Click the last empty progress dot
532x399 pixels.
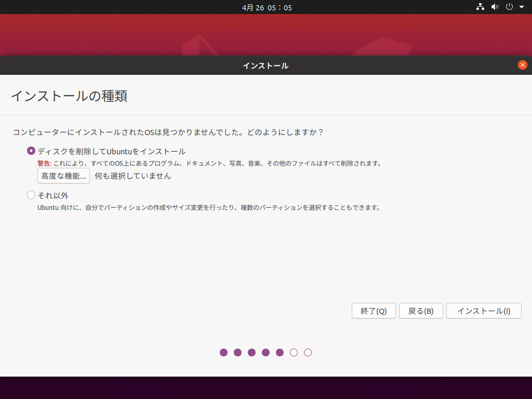[x=308, y=353]
